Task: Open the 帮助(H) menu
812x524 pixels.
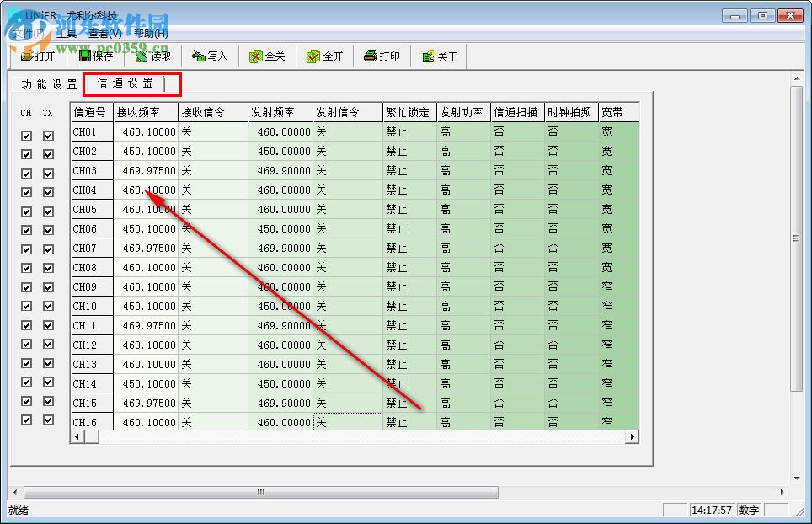Action: pyautogui.click(x=152, y=34)
